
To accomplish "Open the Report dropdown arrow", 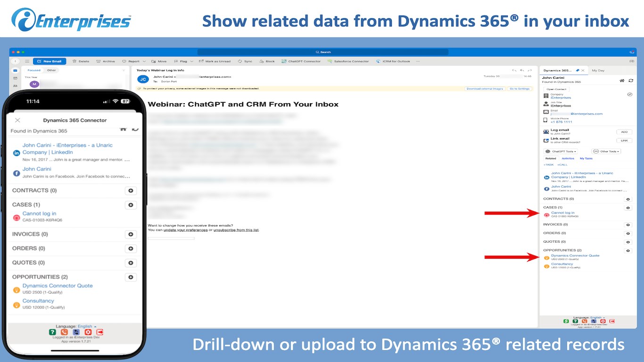I will [144, 61].
